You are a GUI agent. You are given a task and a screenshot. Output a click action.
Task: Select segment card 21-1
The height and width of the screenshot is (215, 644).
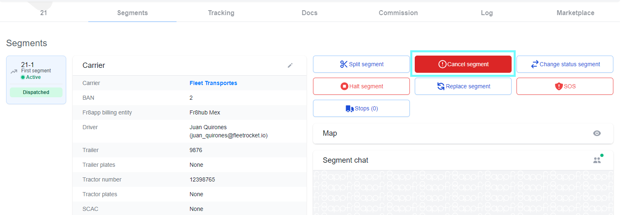(x=36, y=80)
